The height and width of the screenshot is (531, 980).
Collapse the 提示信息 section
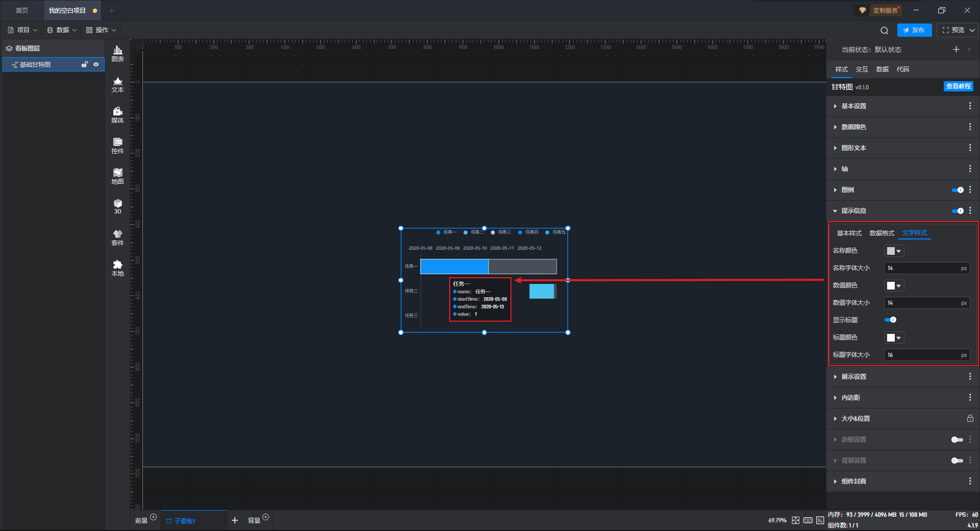tap(835, 211)
